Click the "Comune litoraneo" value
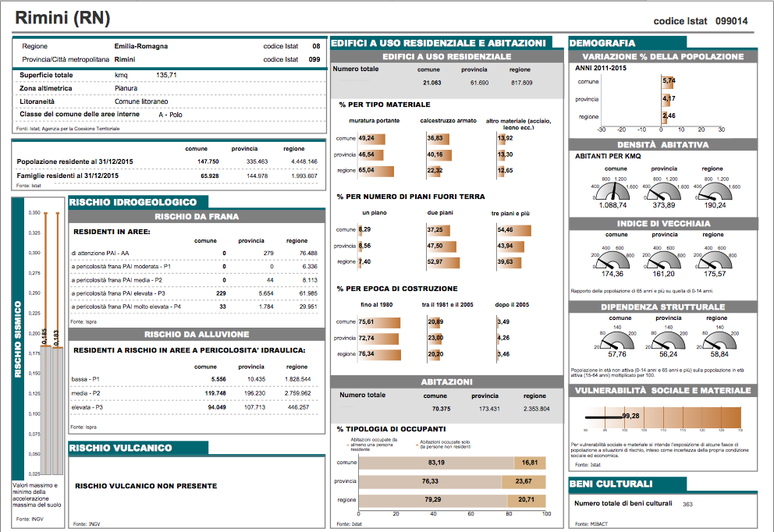This screenshot has width=774, height=532. click(141, 101)
